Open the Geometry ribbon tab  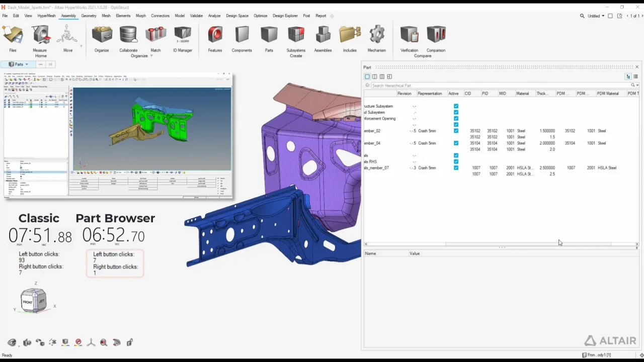89,16
